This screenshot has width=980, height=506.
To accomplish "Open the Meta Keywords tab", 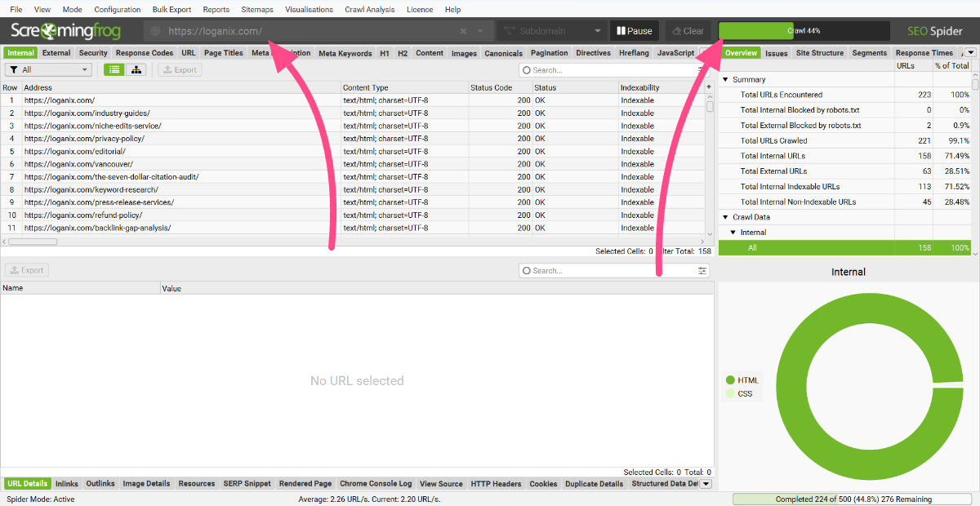I will click(x=345, y=53).
